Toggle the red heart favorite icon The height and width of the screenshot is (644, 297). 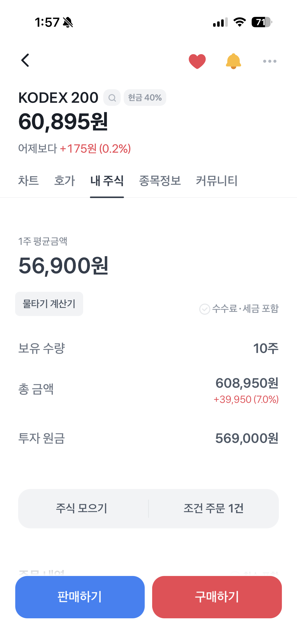coord(197,61)
